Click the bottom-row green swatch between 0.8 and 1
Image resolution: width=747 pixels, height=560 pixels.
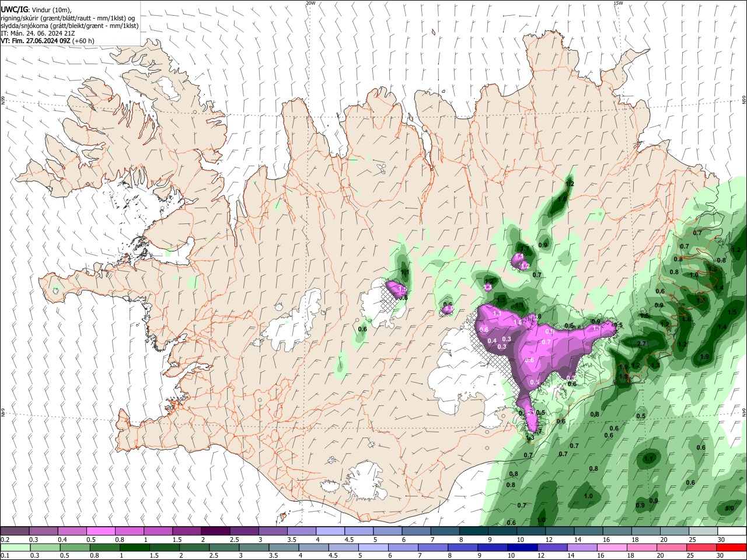tap(104, 548)
